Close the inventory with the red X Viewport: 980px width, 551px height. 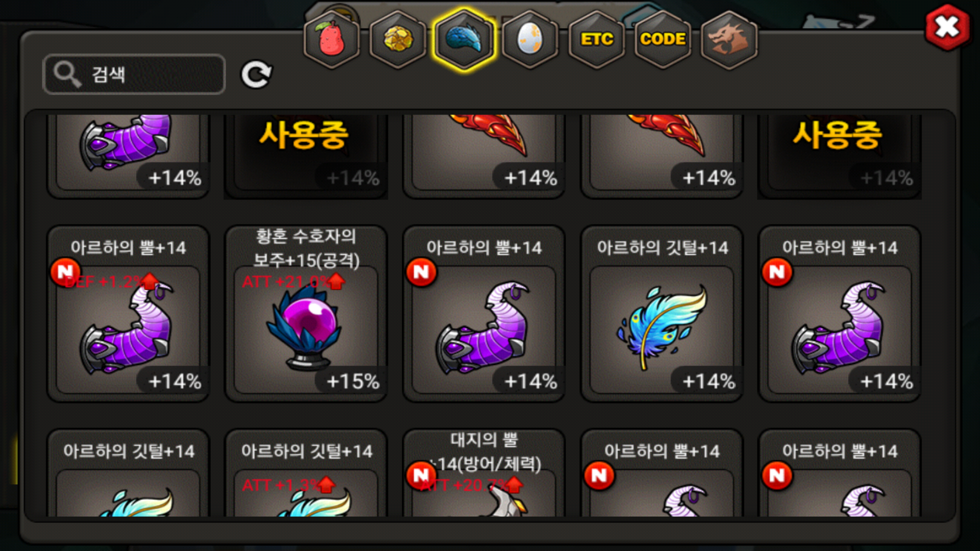tap(947, 27)
